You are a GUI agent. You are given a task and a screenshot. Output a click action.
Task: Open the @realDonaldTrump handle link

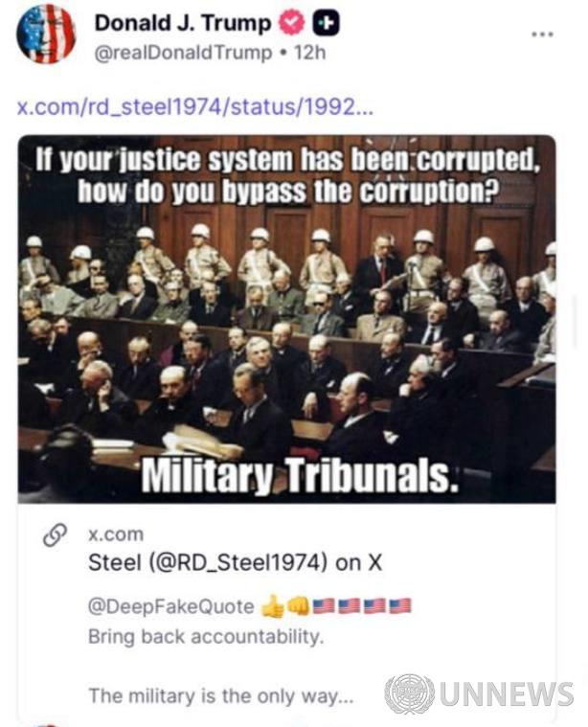(x=183, y=54)
